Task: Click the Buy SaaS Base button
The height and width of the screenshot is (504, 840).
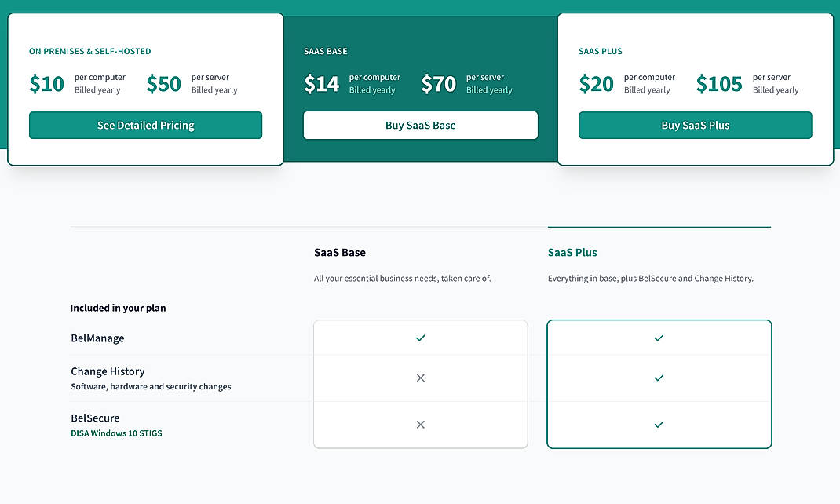Action: [420, 125]
